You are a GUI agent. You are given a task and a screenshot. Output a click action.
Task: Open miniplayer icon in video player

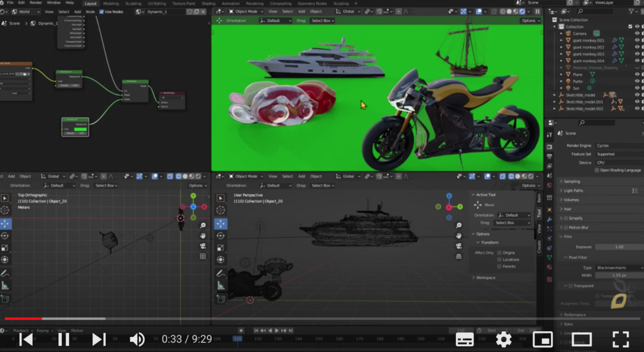[543, 339]
